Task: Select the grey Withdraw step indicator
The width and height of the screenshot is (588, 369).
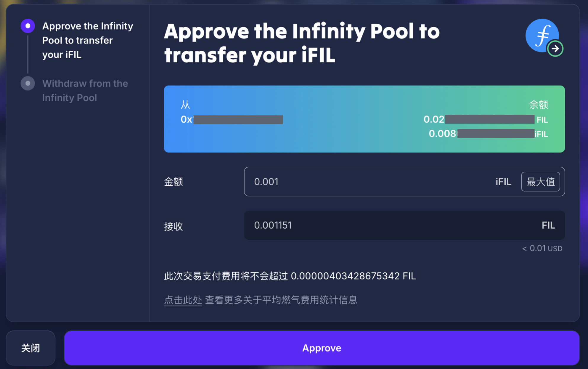Action: (28, 84)
